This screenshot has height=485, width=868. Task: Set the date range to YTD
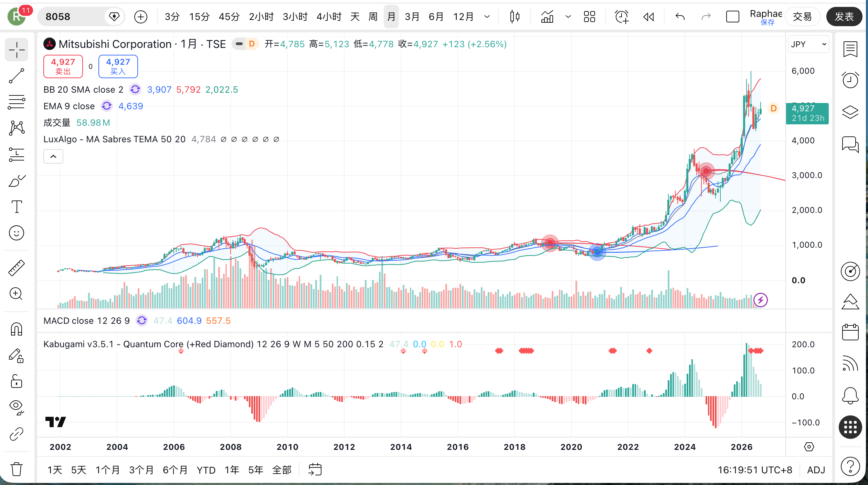(206, 470)
